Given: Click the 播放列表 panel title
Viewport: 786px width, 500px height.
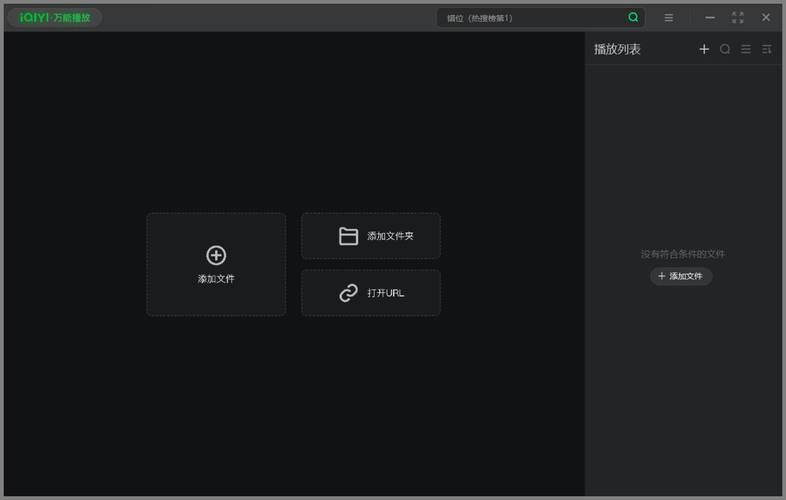Looking at the screenshot, I should 617,49.
